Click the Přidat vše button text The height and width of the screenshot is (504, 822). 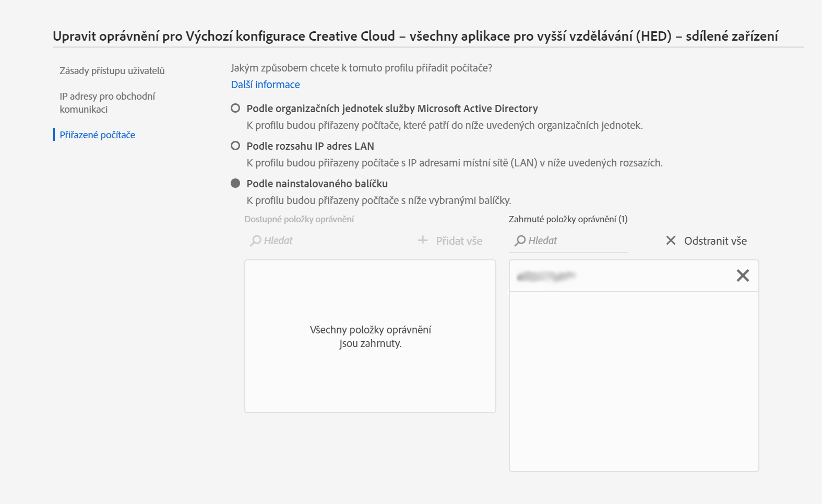pyautogui.click(x=459, y=241)
